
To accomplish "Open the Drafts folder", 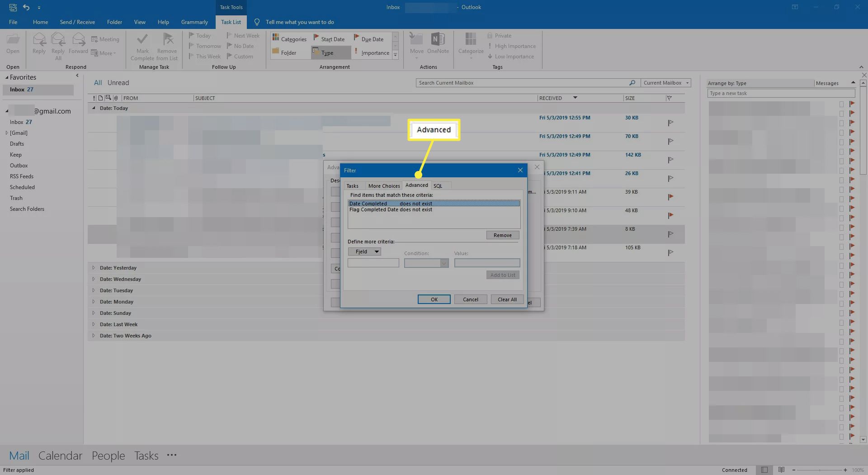I will [x=17, y=143].
